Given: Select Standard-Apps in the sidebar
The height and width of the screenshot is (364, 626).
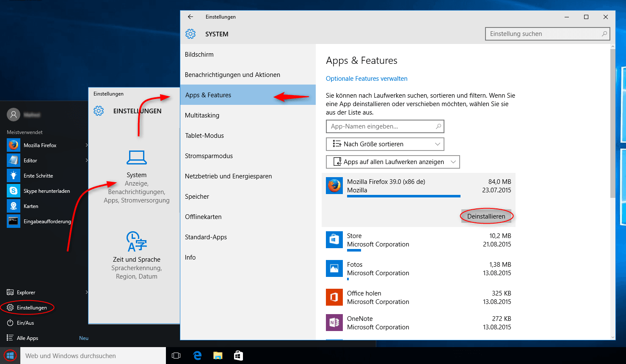Looking at the screenshot, I should [x=248, y=237].
